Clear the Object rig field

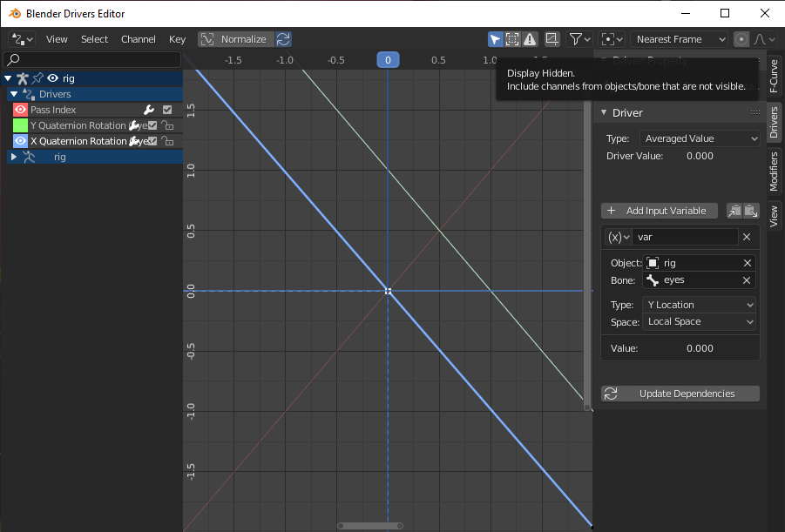[x=748, y=263]
